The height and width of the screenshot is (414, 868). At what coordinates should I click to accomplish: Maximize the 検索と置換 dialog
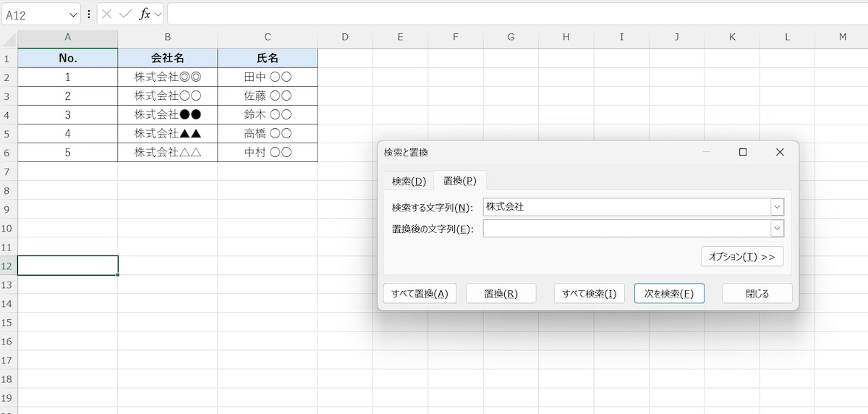(742, 152)
